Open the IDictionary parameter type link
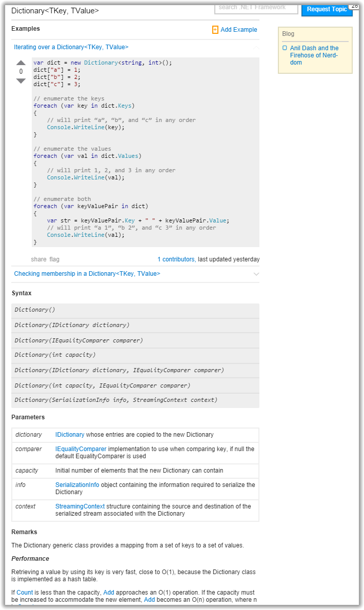This screenshot has height=610, width=364. [70, 435]
